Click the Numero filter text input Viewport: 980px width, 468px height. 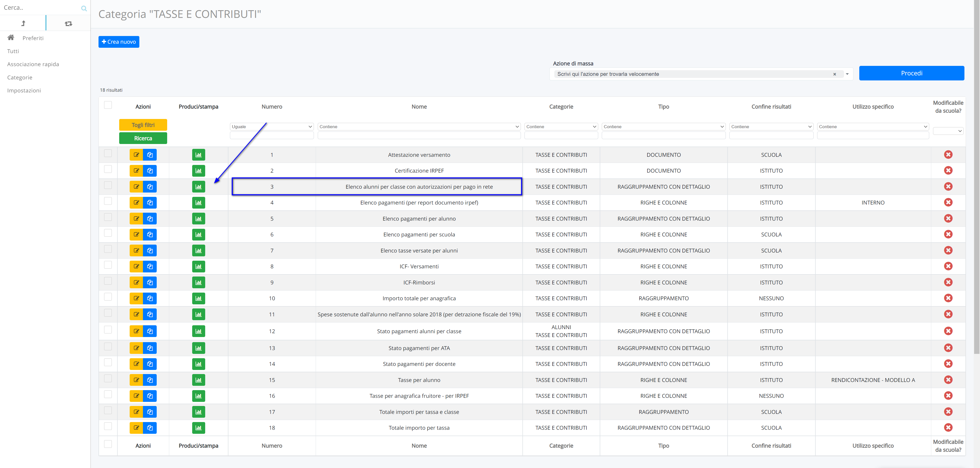coord(272,136)
